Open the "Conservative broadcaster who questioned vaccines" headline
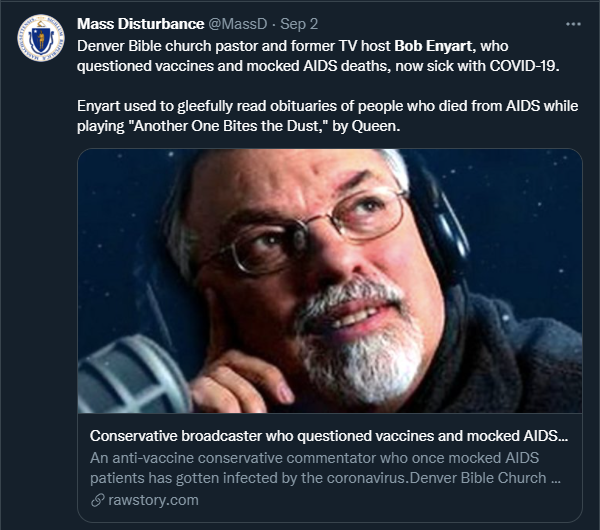 point(329,437)
